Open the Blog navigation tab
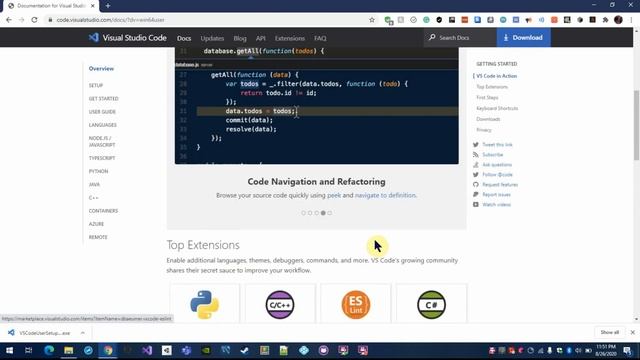640x360 pixels. point(240,38)
